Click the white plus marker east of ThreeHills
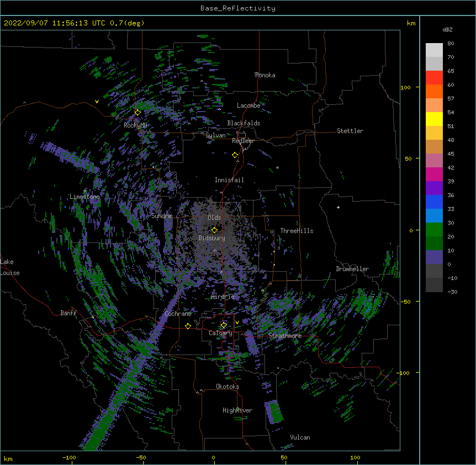476x465 pixels. (x=338, y=207)
